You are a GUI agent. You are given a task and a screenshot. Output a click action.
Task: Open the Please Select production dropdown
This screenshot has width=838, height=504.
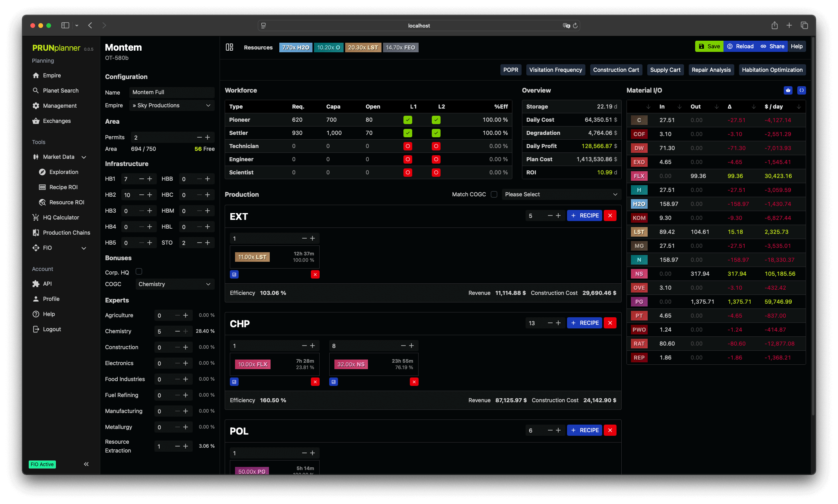[561, 194]
